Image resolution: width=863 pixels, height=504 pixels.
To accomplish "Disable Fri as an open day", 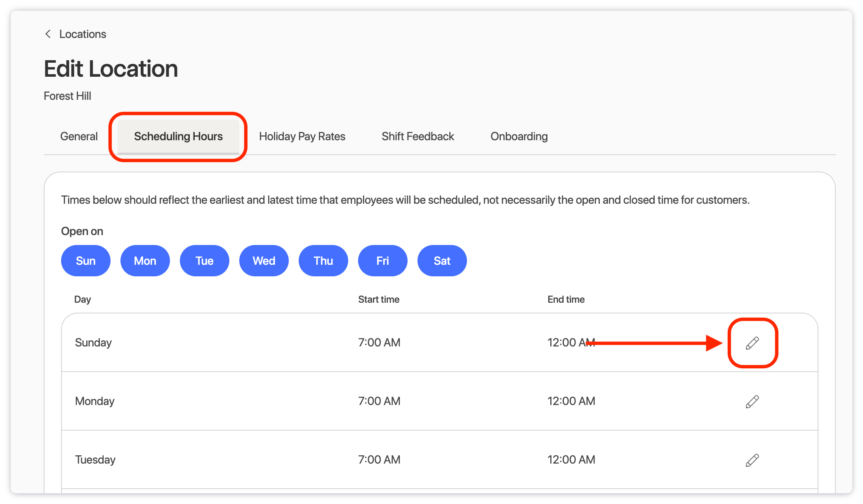I will [x=382, y=261].
